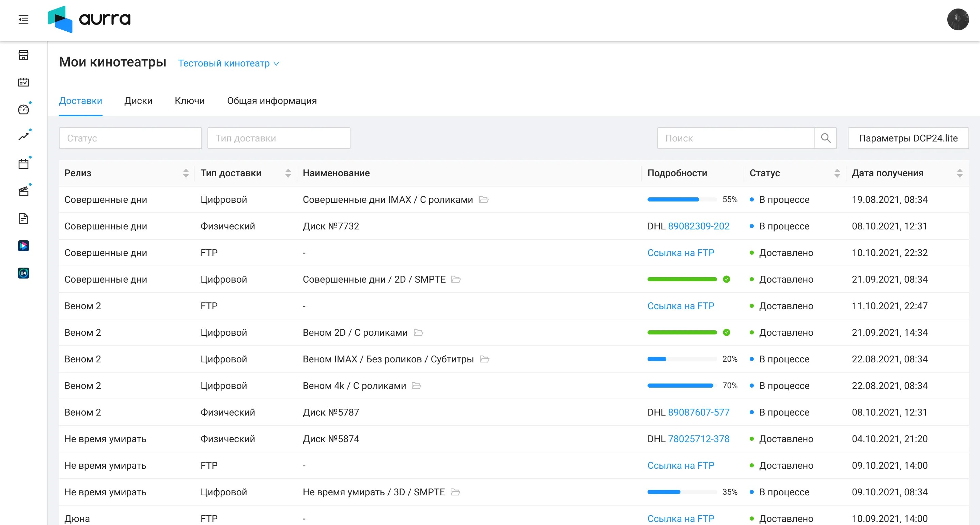
Task: Open the calendar sidebar icon
Action: pyautogui.click(x=24, y=164)
